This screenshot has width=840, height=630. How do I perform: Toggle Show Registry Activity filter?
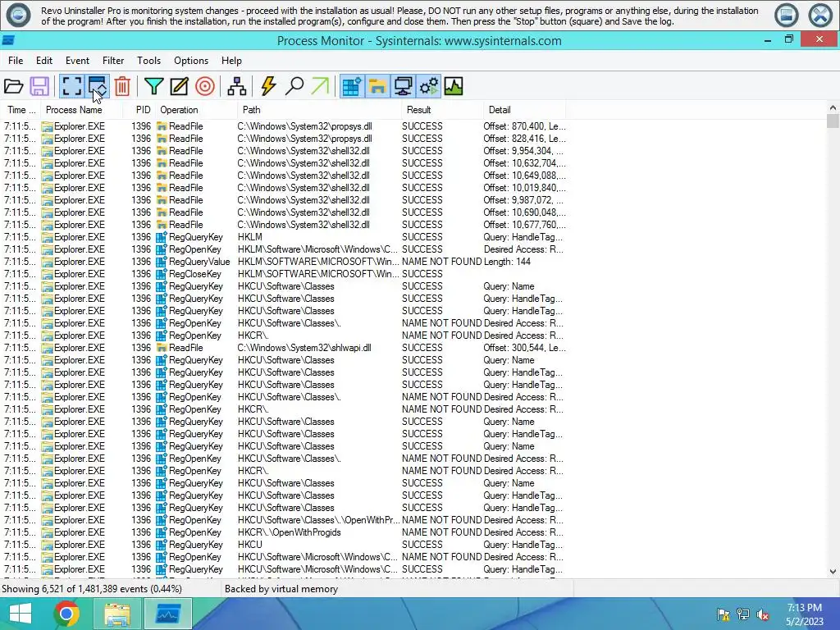pyautogui.click(x=352, y=86)
